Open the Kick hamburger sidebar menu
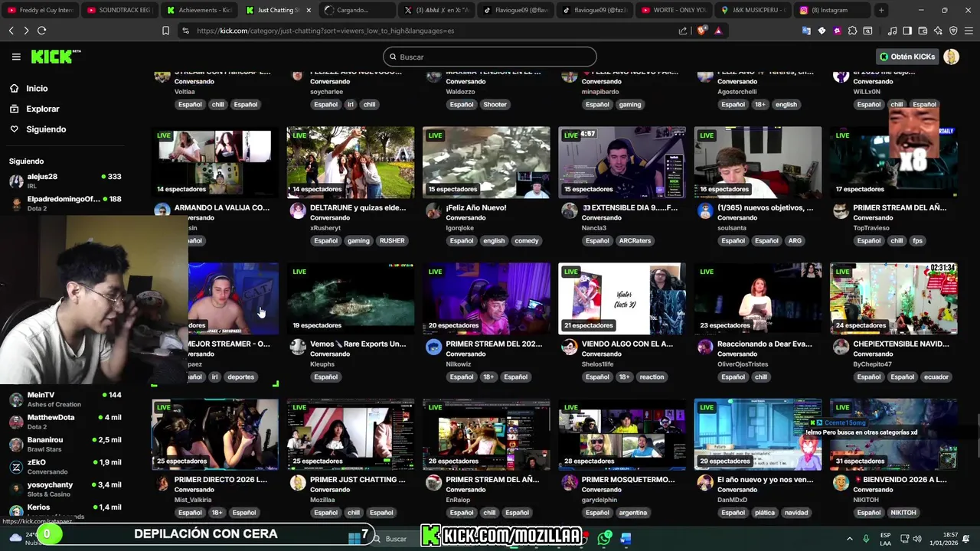 point(16,57)
